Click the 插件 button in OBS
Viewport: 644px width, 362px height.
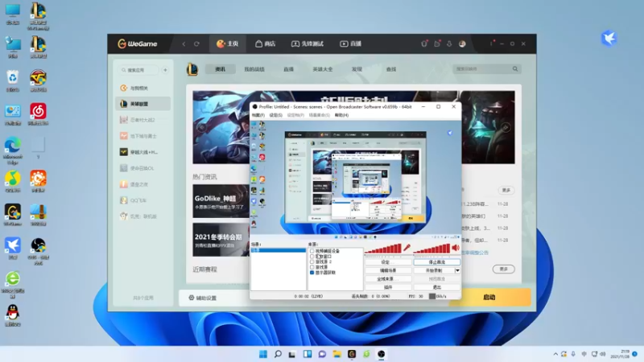pos(388,287)
